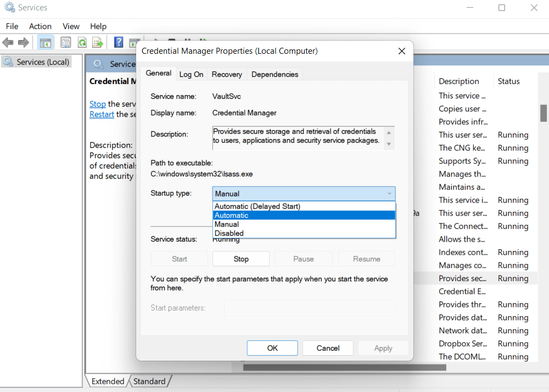Click the Pause service button

click(x=304, y=259)
